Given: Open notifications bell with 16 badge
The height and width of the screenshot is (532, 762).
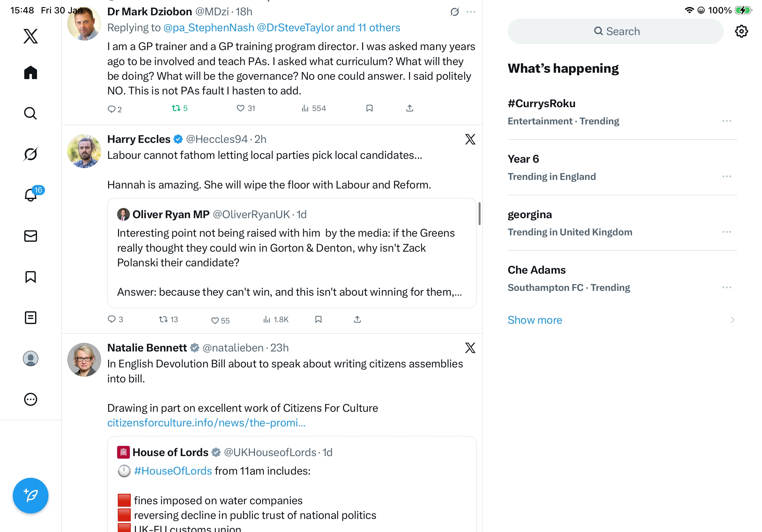Looking at the screenshot, I should (x=31, y=195).
